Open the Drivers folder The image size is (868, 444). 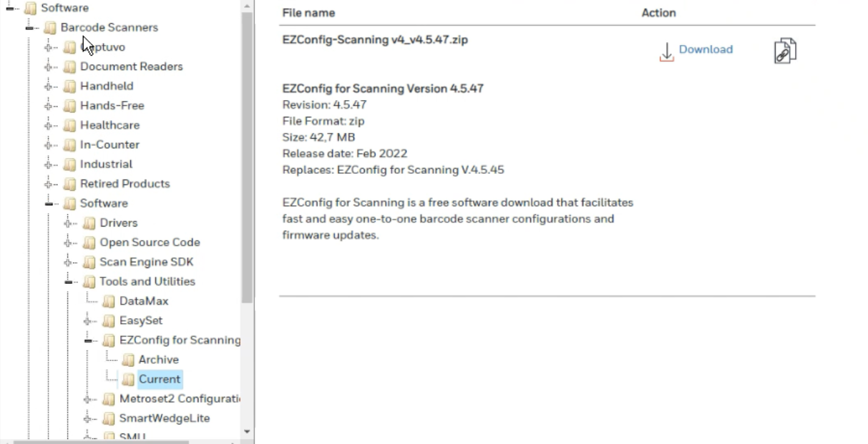119,222
